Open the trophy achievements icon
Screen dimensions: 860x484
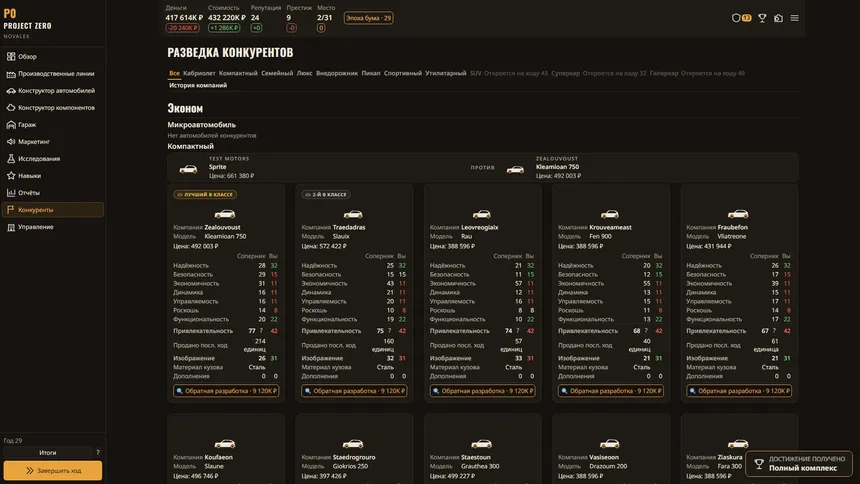[762, 18]
